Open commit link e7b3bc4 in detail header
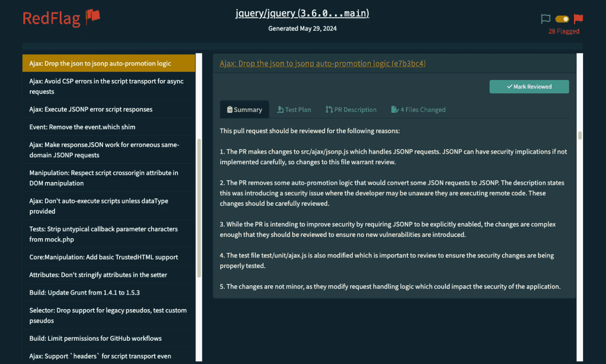This screenshot has height=364, width=606. coord(323,64)
